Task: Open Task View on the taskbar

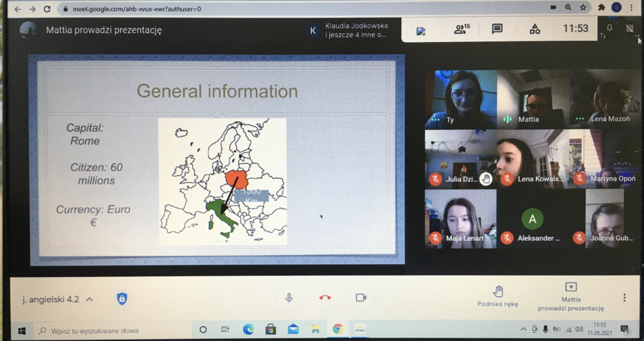Action: [225, 330]
